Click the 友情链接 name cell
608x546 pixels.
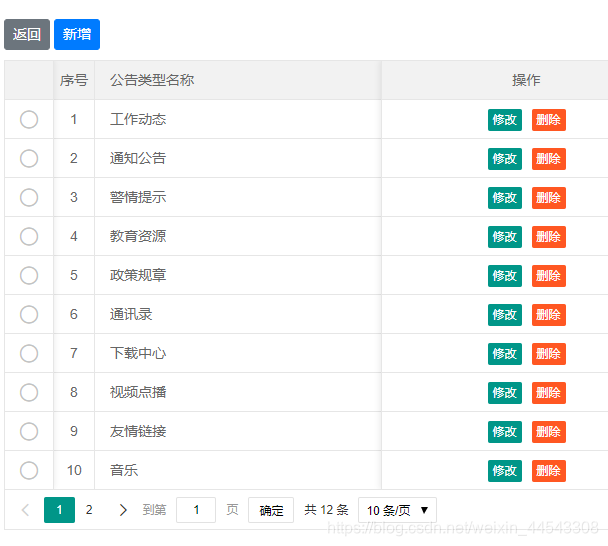point(238,431)
